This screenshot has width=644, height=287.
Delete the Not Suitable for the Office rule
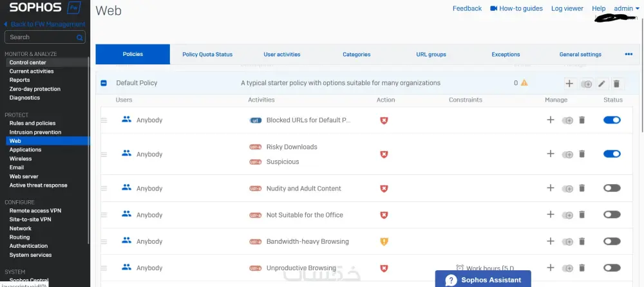[x=582, y=214]
